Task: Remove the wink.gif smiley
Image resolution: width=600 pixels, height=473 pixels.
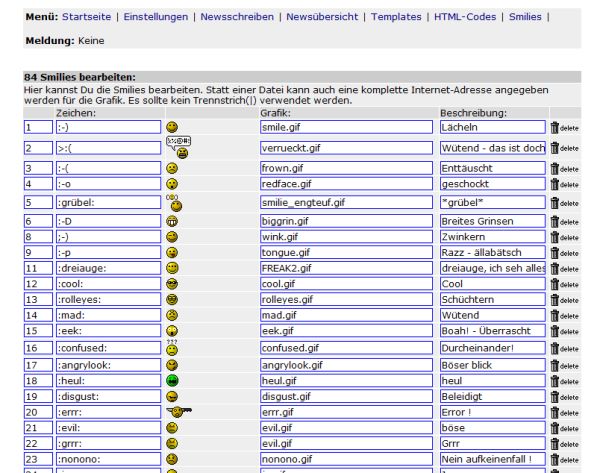Action: coord(564,237)
